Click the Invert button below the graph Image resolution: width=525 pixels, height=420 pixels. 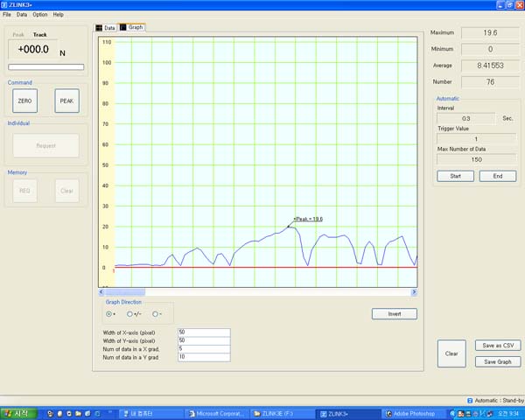point(395,314)
